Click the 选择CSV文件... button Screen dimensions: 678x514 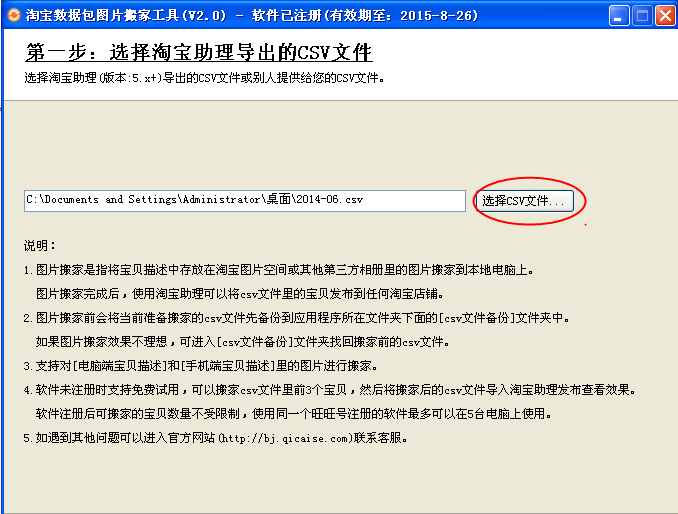point(524,201)
